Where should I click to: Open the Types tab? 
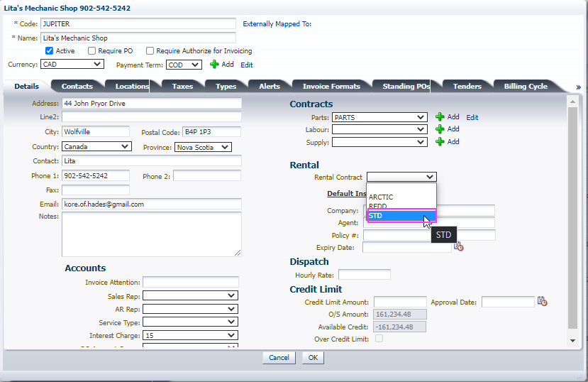(x=226, y=87)
